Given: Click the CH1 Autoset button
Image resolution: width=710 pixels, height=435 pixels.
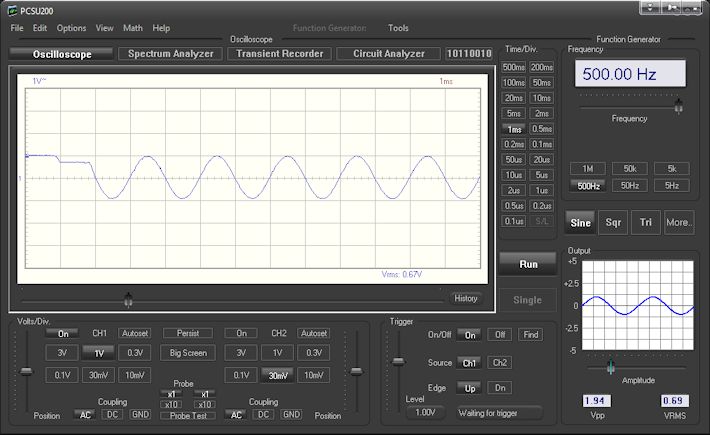Looking at the screenshot, I should [x=134, y=334].
